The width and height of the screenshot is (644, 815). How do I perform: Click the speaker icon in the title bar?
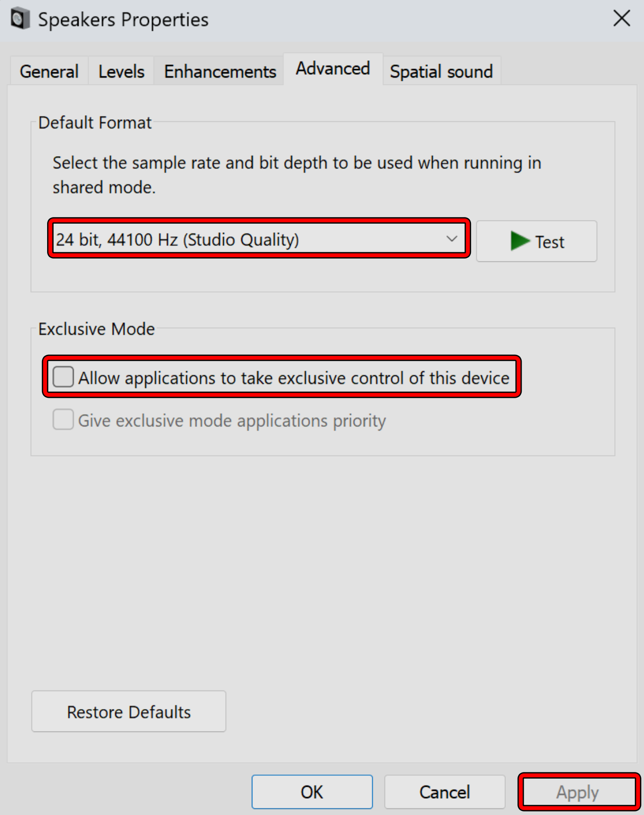coord(20,19)
